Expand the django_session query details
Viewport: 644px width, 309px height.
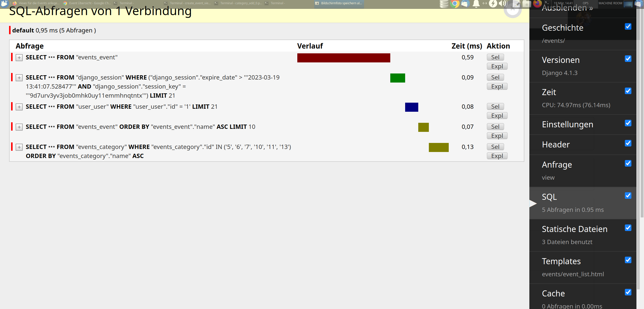tap(19, 78)
